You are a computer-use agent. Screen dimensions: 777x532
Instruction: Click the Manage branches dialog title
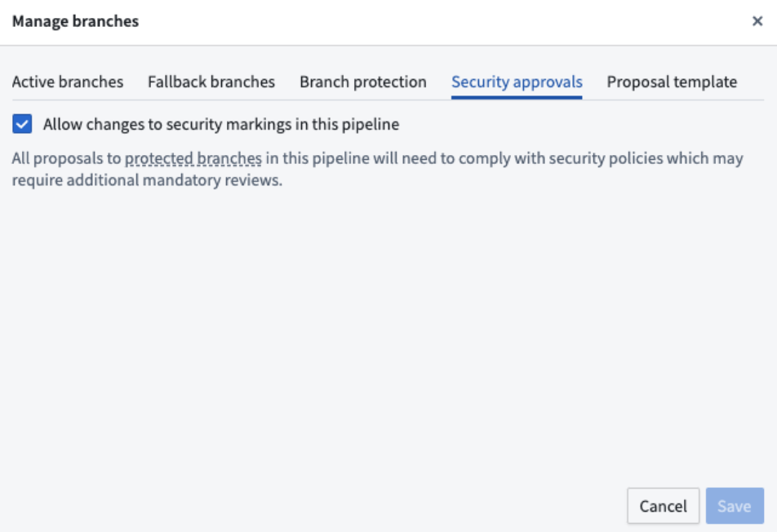click(75, 21)
